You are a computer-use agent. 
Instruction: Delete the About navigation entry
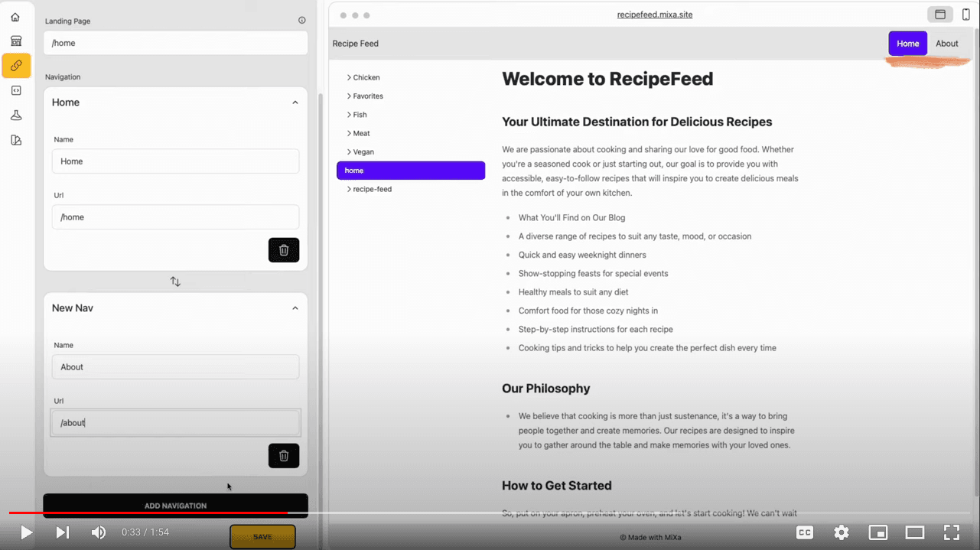[284, 455]
